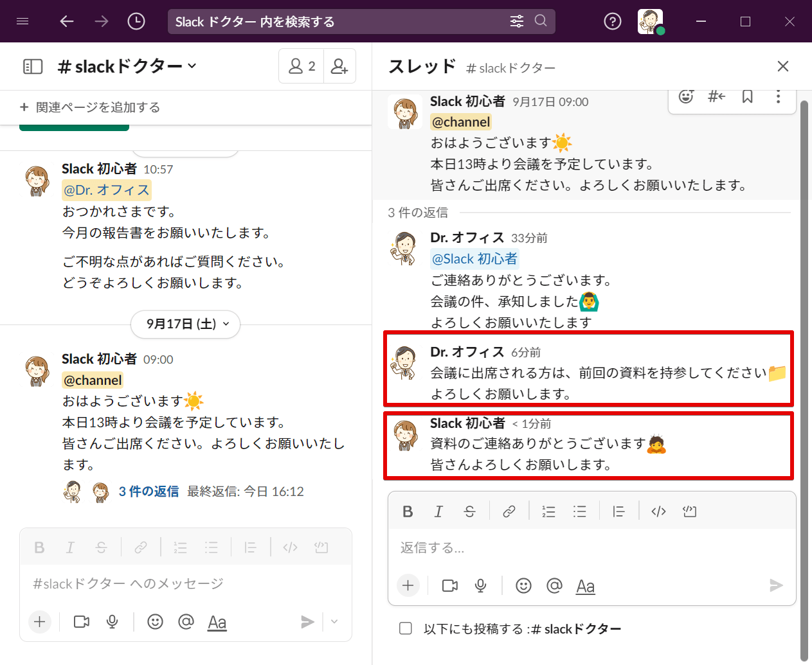View the 2 channel members icon
Viewport: 812px width, 665px height.
pos(301,66)
